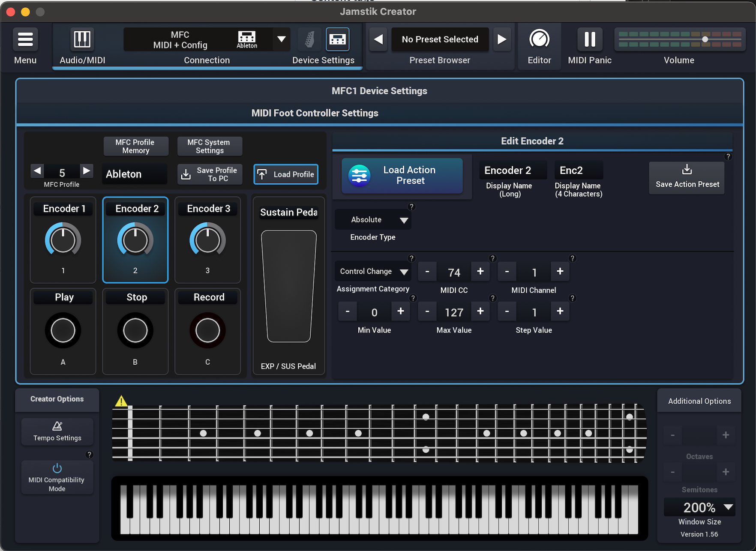
Task: Open help for Encoder Type
Action: click(411, 207)
